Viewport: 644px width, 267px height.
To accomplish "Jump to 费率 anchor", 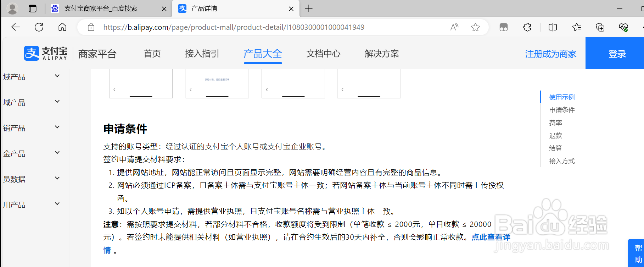I will 555,122.
